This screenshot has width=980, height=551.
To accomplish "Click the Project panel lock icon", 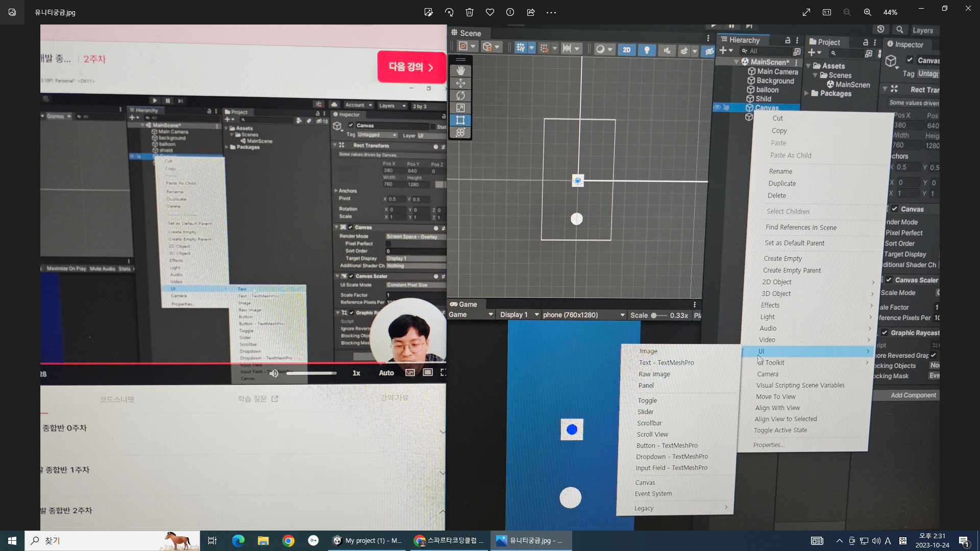I will (866, 42).
